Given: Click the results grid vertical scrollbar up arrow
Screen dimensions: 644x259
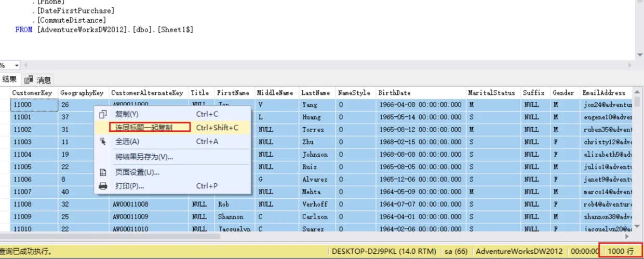Looking at the screenshot, I should click(x=638, y=92).
